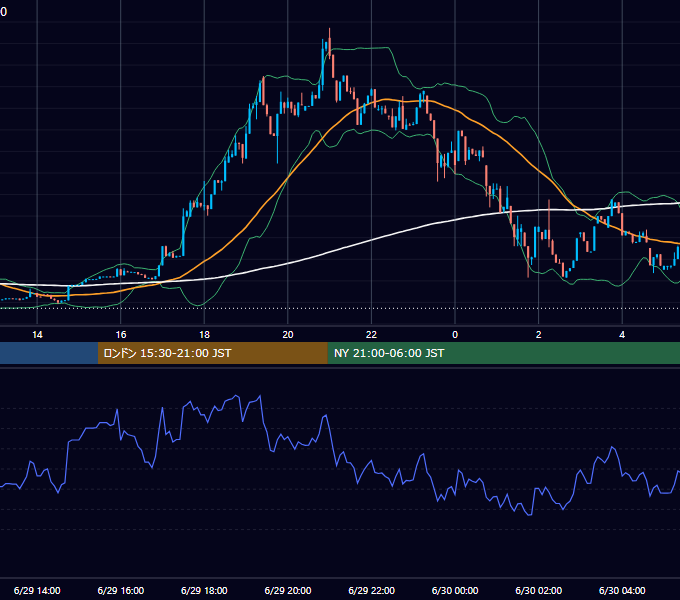Screen dimensions: 680x600
Task: Click the NY 21:00-06:00 JST session band
Action: 503,353
